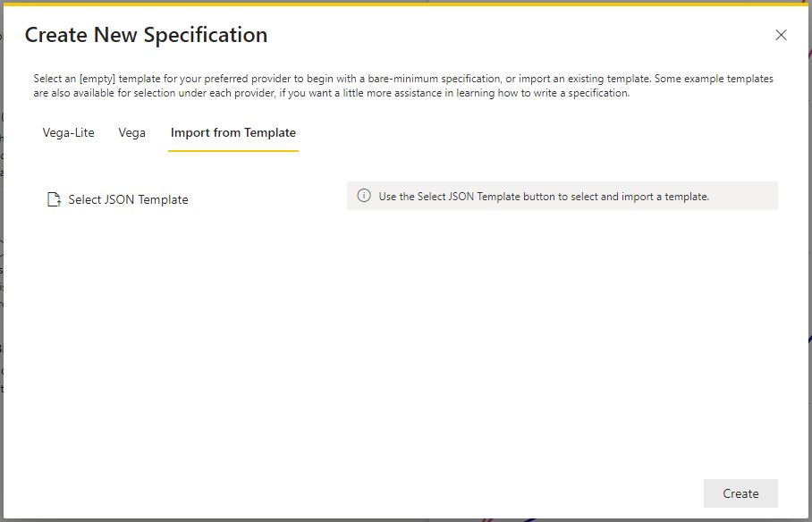Select the Import from Template tab

coord(233,132)
